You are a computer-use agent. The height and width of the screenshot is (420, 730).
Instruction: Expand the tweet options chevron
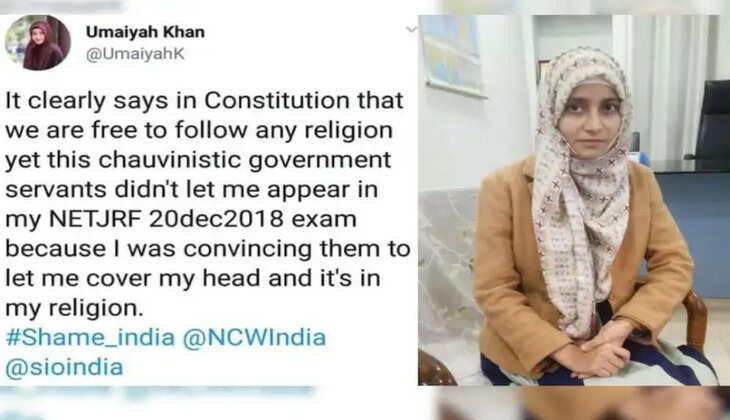412,30
